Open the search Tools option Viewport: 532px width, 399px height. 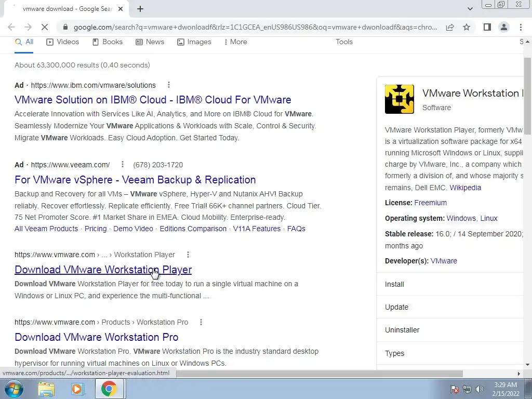(344, 42)
